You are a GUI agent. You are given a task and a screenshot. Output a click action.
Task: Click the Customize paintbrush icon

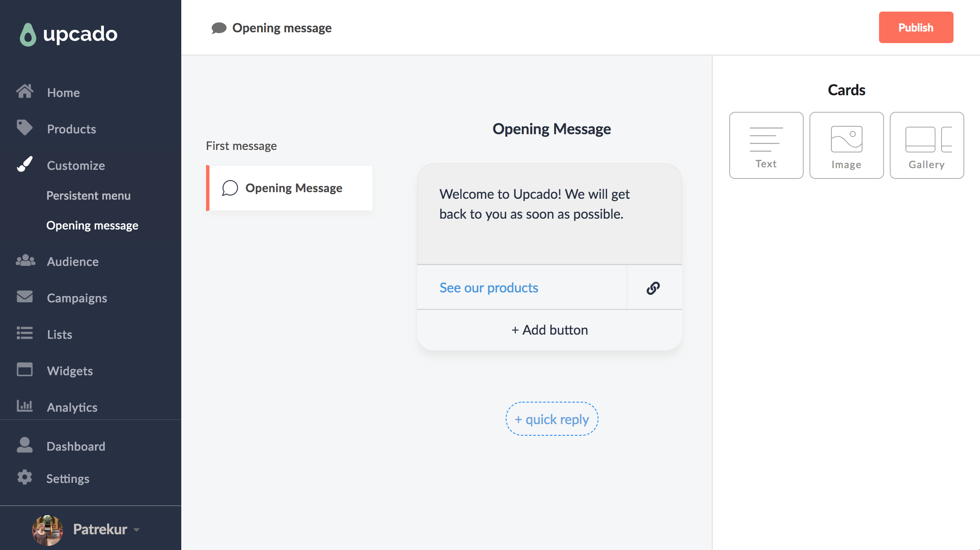tap(25, 164)
